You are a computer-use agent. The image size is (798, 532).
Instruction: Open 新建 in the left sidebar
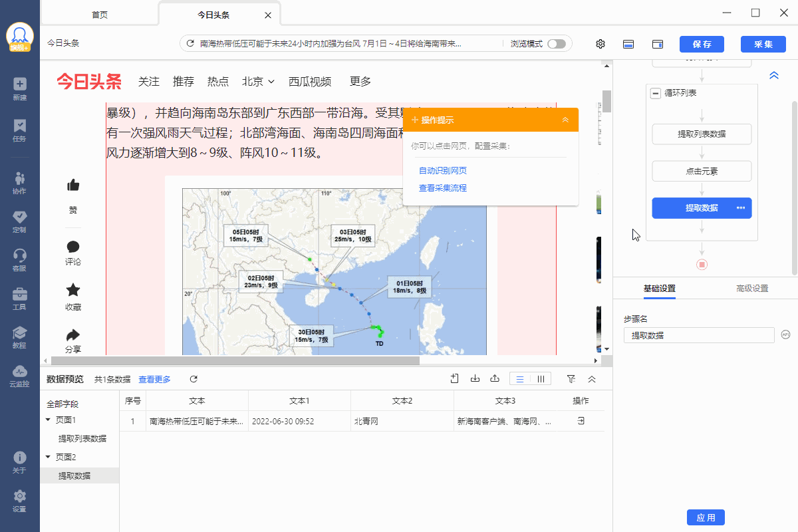[19, 88]
